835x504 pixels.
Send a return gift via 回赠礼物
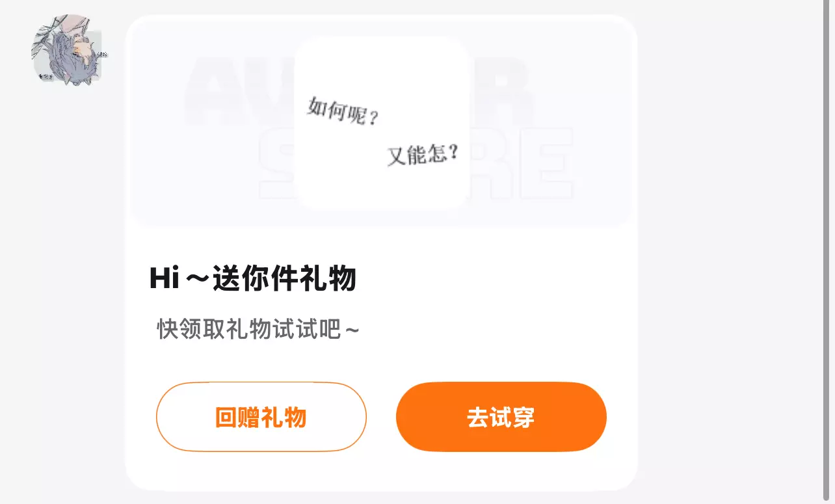click(x=261, y=417)
